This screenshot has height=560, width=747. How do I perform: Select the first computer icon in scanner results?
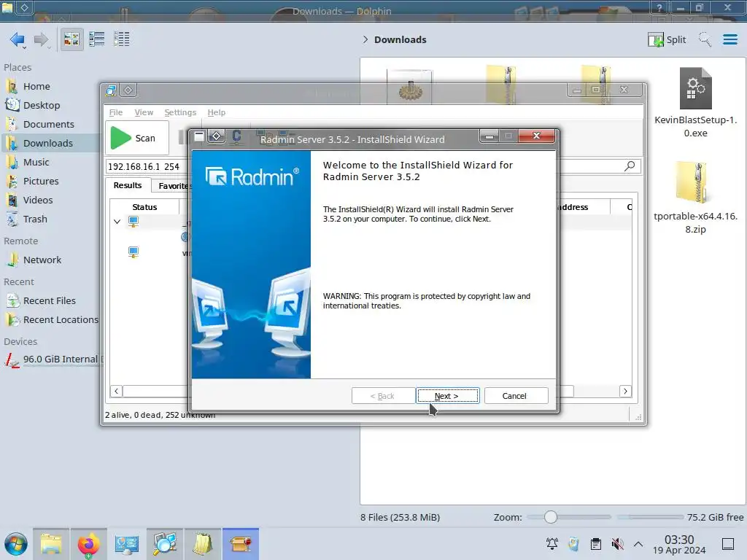pos(133,222)
